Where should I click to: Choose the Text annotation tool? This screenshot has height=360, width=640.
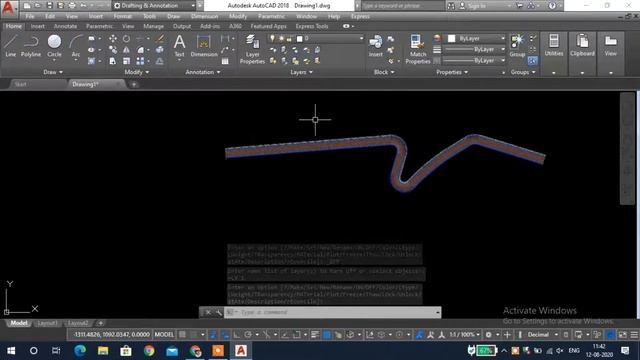click(x=179, y=46)
